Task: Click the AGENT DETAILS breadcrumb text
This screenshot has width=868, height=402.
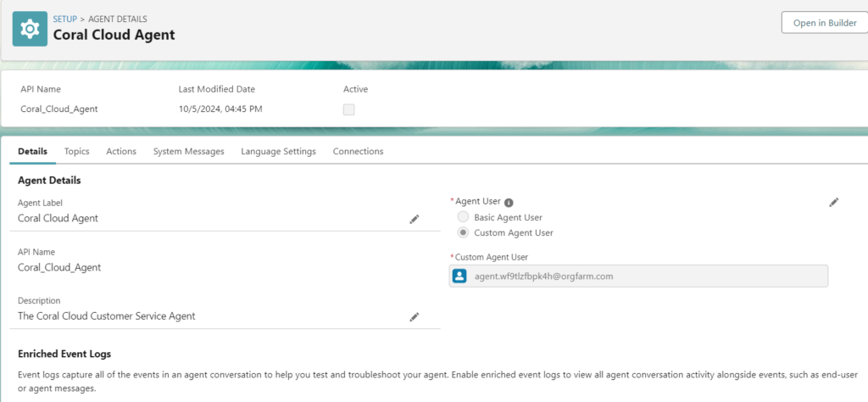Action: click(118, 19)
